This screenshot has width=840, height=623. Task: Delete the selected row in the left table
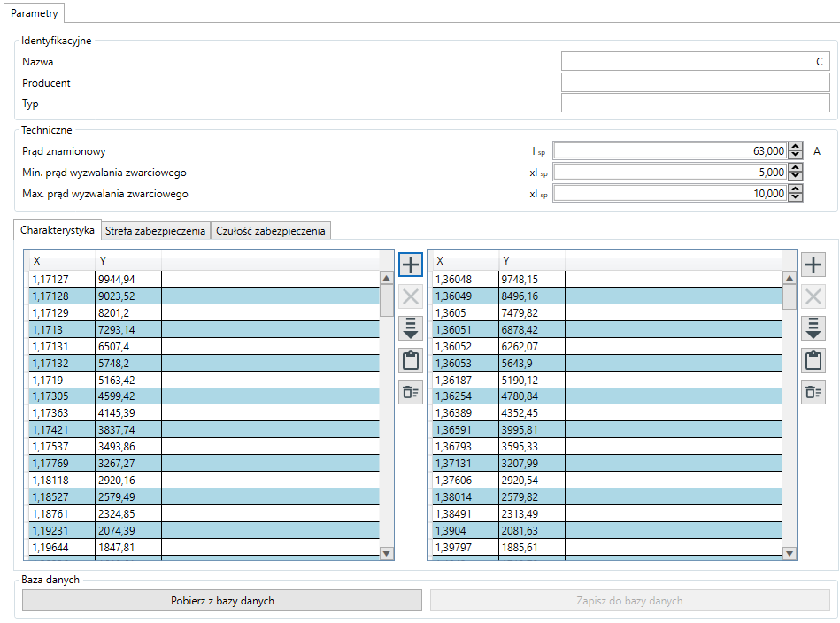(411, 296)
